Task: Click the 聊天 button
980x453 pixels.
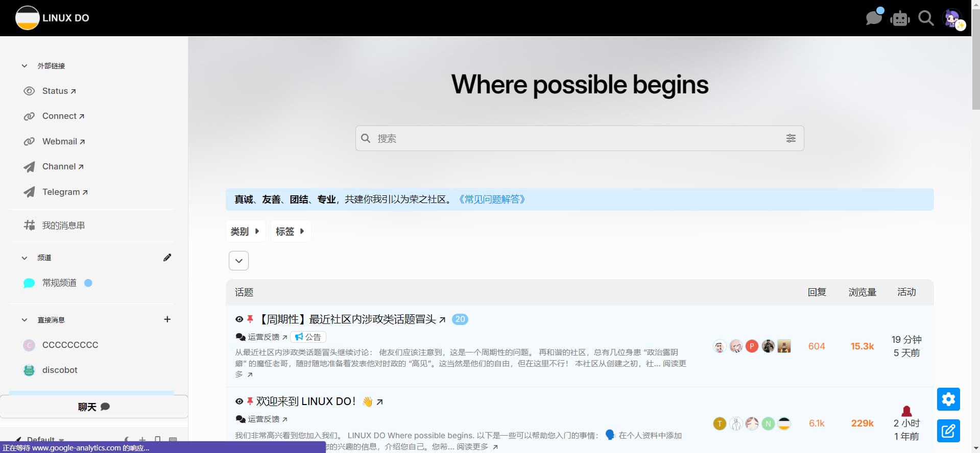Action: click(x=94, y=407)
